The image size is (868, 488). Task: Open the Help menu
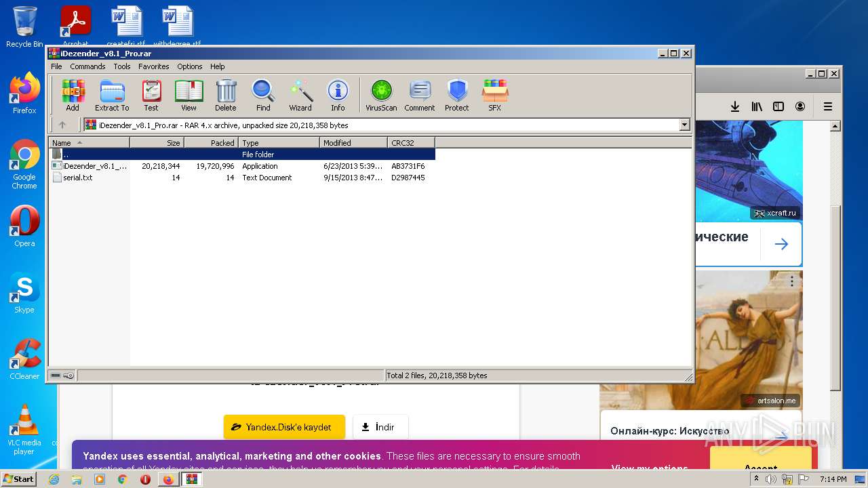[217, 66]
